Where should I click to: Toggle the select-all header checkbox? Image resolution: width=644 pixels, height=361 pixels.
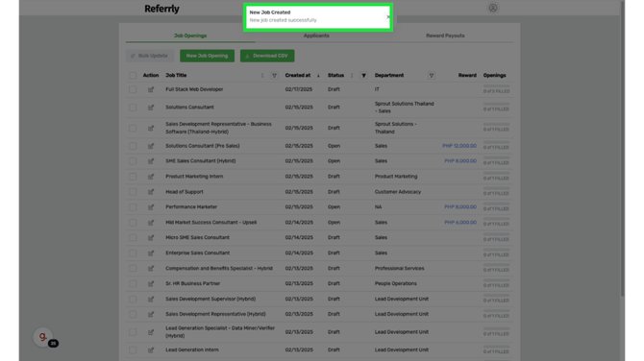pyautogui.click(x=133, y=76)
